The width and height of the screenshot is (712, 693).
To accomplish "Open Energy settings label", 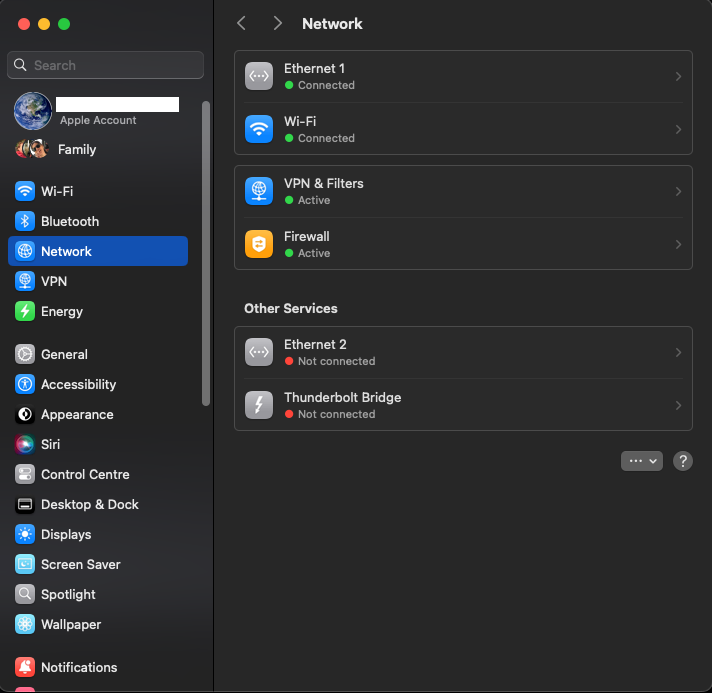I will tap(62, 312).
